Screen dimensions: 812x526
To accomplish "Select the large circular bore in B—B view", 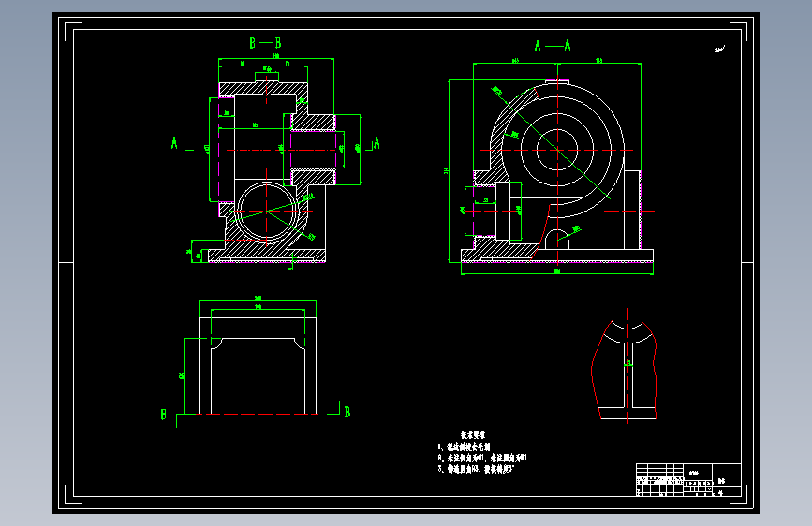I will 267,212.
